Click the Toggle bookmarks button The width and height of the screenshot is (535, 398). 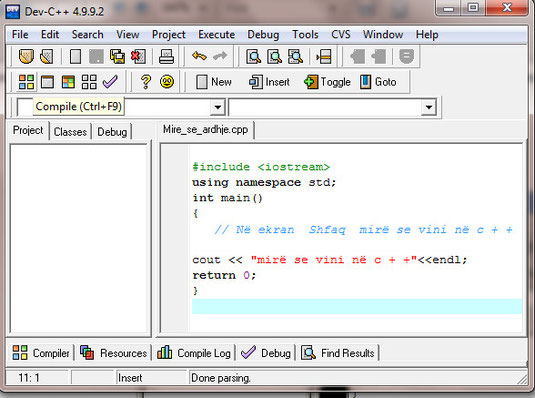327,82
